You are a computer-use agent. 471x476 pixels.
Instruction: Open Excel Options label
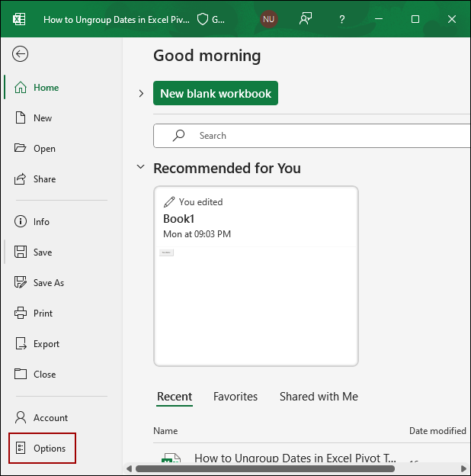point(50,449)
